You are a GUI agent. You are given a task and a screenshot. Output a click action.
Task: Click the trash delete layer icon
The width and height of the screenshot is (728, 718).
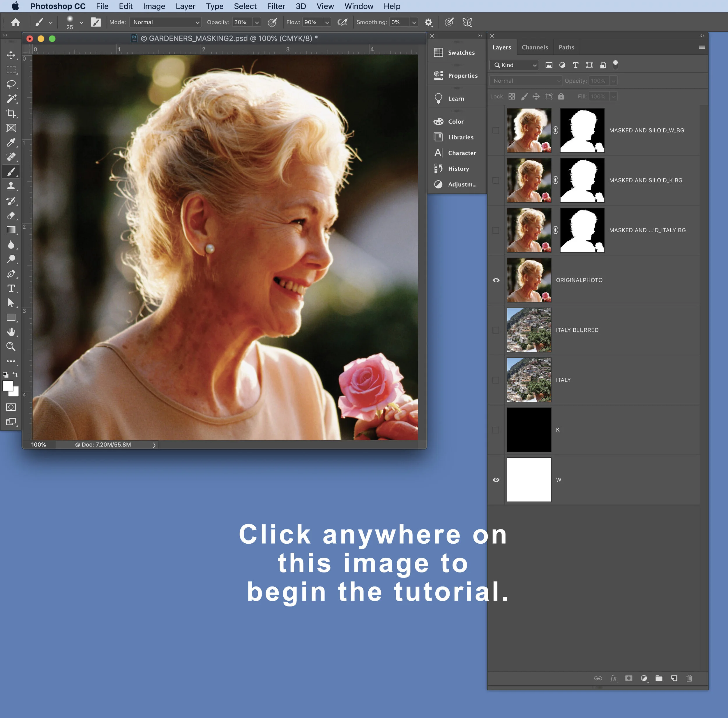click(x=689, y=678)
